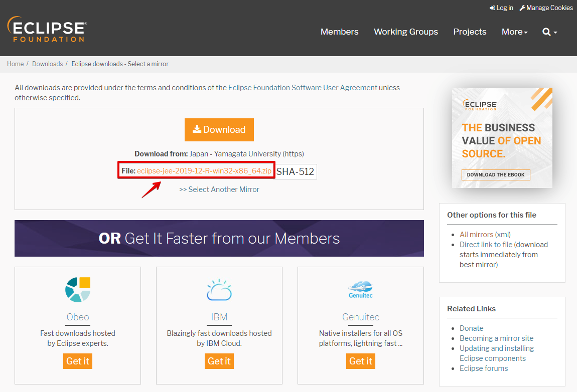Open the Projects menu item
Screen dimensions: 577x392
tap(470, 32)
